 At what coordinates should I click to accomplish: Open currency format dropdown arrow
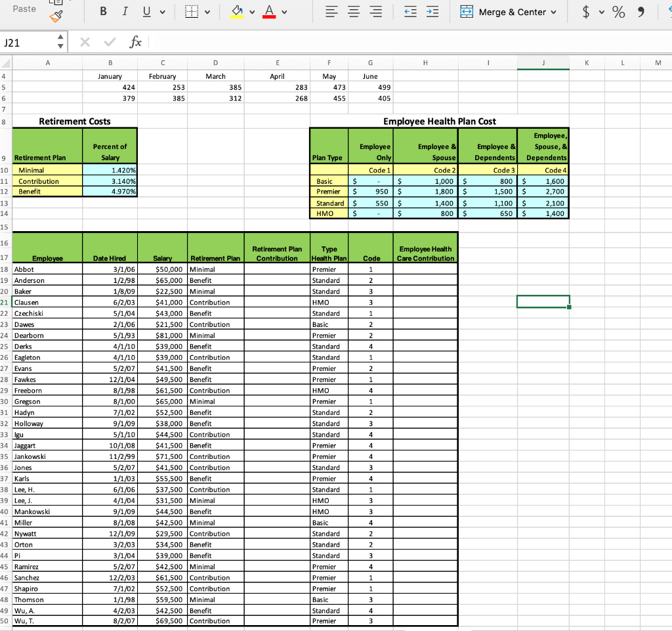pyautogui.click(x=602, y=12)
